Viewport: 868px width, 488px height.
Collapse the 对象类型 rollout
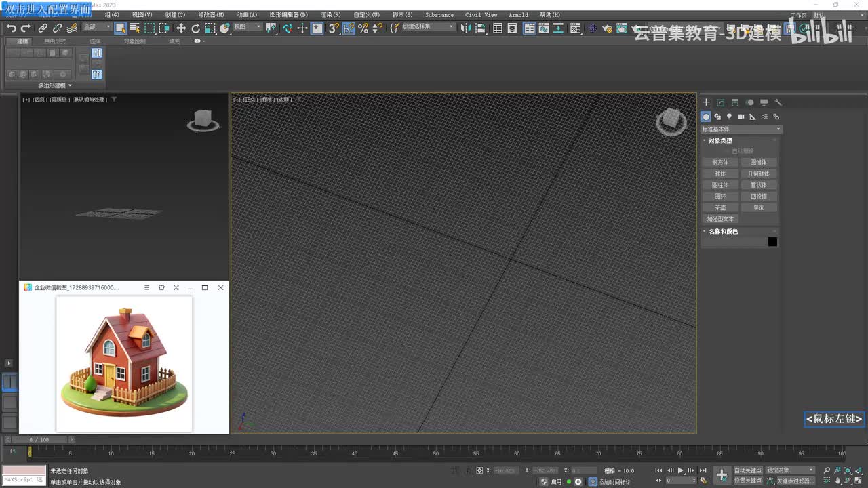coord(720,140)
